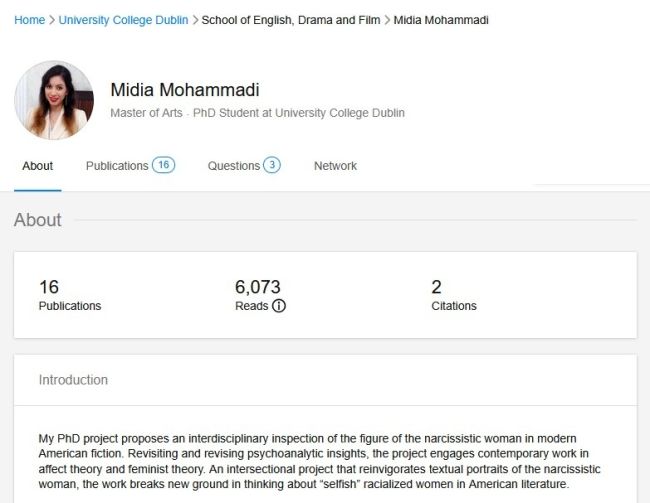Click the Introduction section header
650x503 pixels.
click(73, 380)
